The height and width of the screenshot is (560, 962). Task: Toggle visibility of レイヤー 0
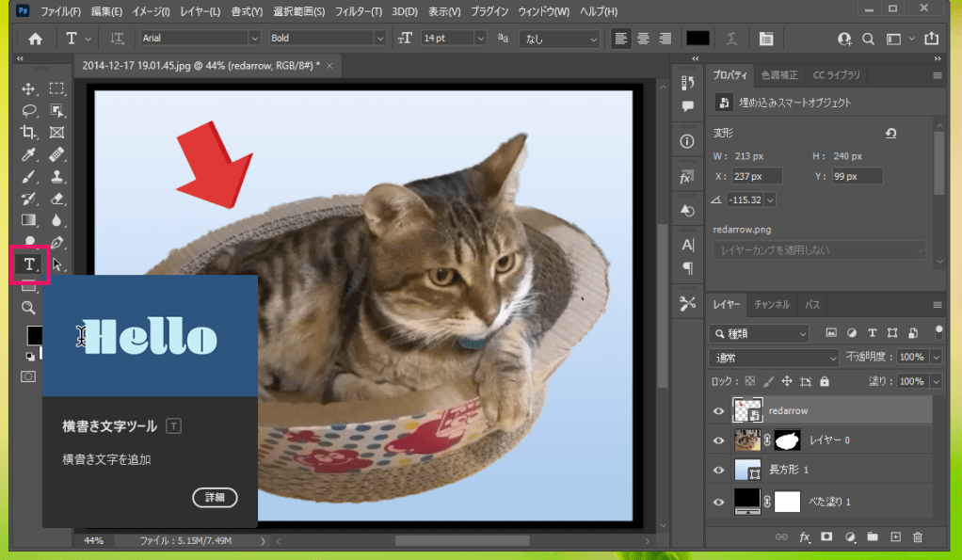[720, 440]
